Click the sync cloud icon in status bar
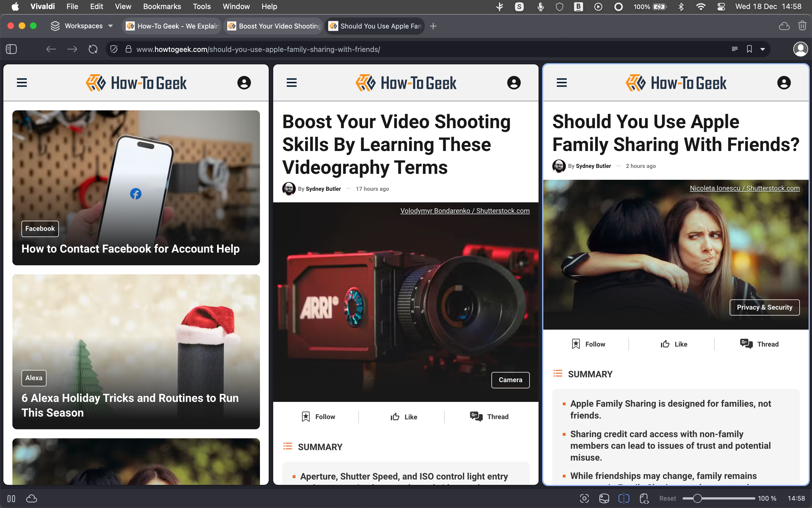 pyautogui.click(x=32, y=498)
